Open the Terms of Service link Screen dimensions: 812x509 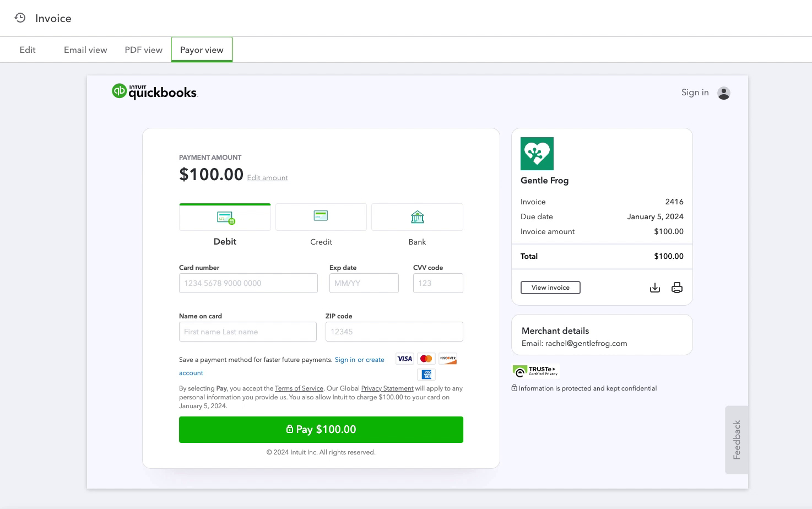point(299,388)
